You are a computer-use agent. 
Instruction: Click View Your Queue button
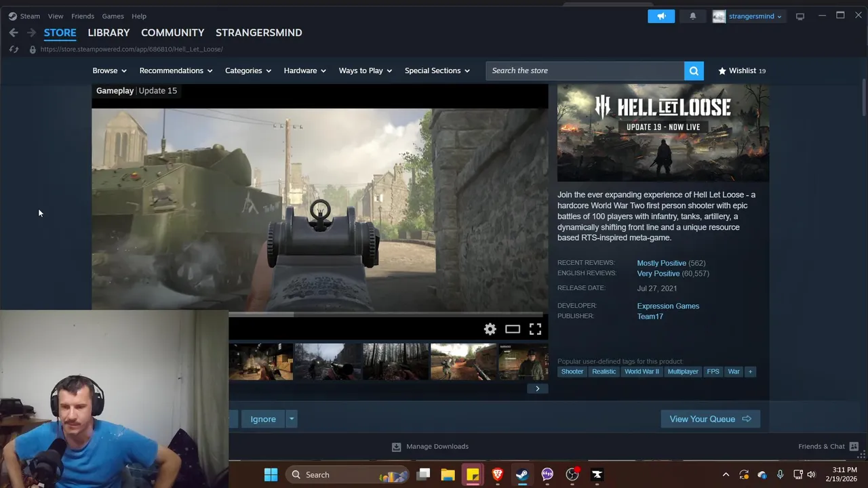click(x=711, y=419)
